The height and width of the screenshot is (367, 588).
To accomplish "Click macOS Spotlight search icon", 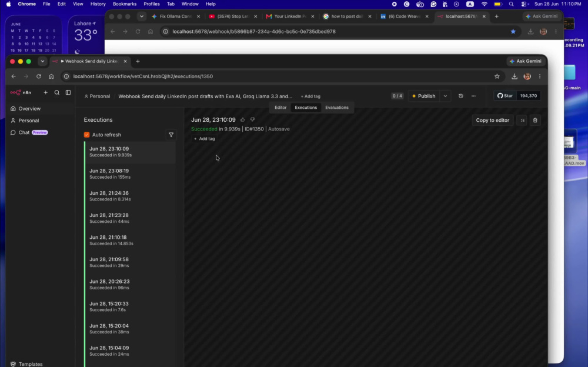I will coord(511,4).
